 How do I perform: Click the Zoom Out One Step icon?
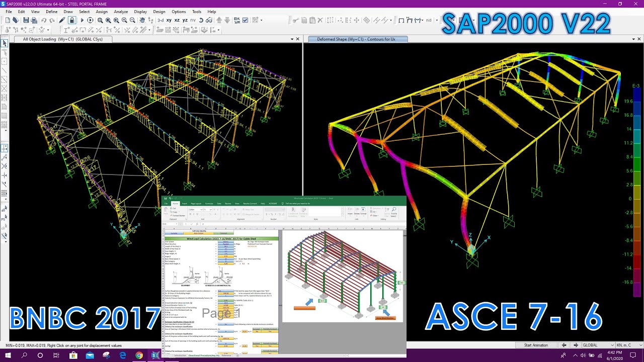(132, 20)
